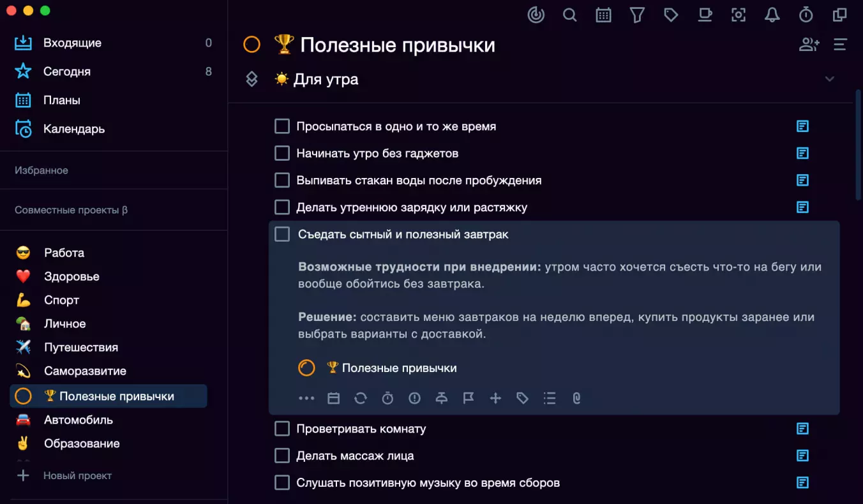Open note icon for Делать утреннюю зарядку
This screenshot has width=863, height=504.
pyautogui.click(x=803, y=207)
